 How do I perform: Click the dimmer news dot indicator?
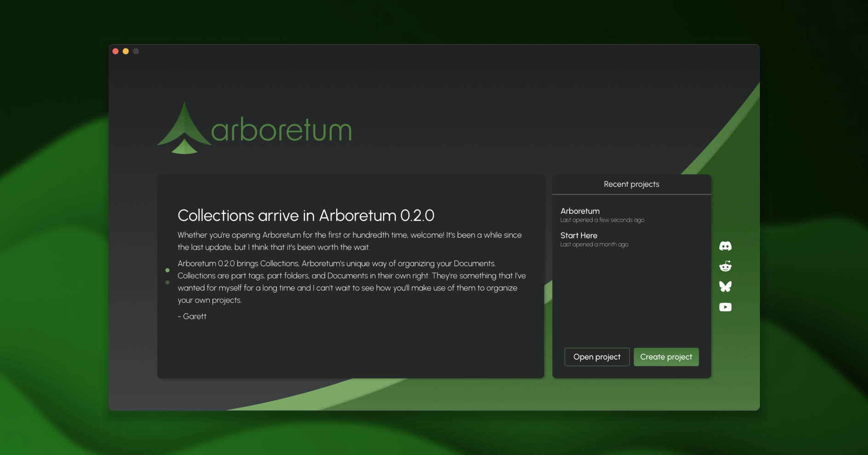(167, 282)
